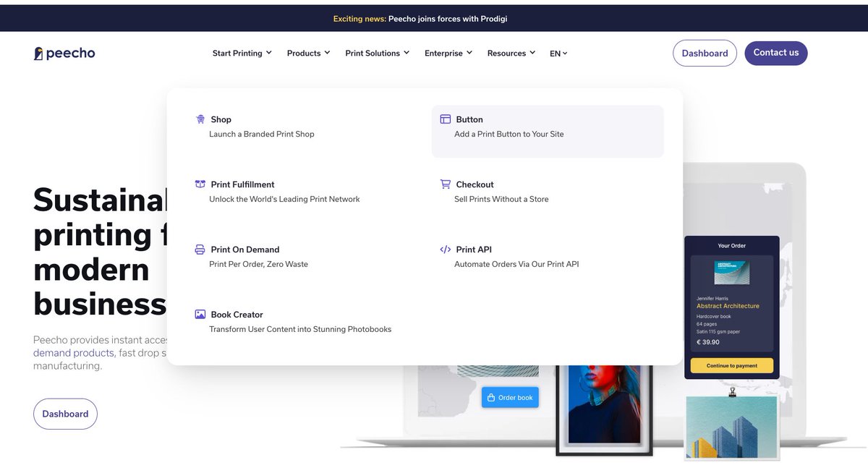Click the Order book button
This screenshot has width=868, height=473.
(x=510, y=398)
